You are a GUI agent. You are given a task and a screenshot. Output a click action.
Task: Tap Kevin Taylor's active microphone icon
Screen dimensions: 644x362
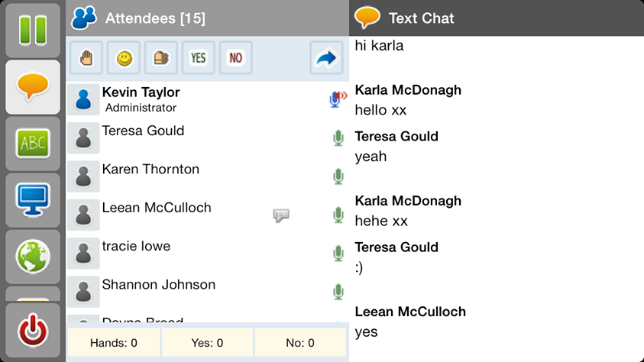338,99
